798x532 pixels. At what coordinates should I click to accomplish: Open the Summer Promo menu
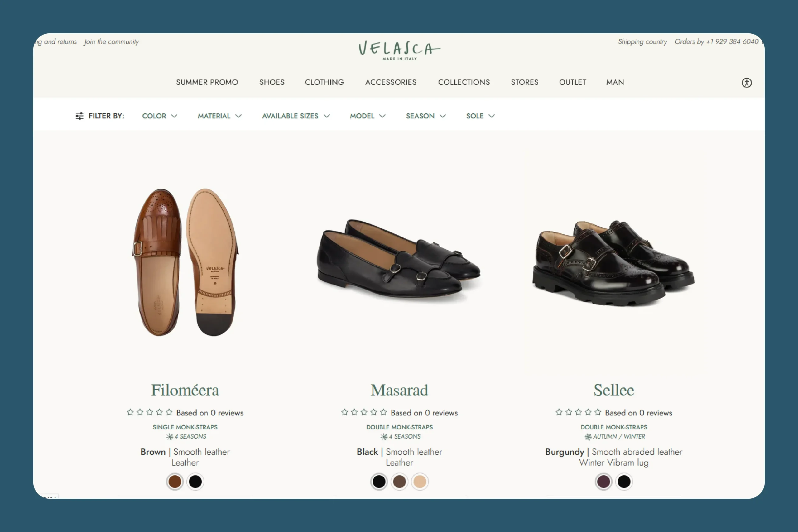coord(207,82)
